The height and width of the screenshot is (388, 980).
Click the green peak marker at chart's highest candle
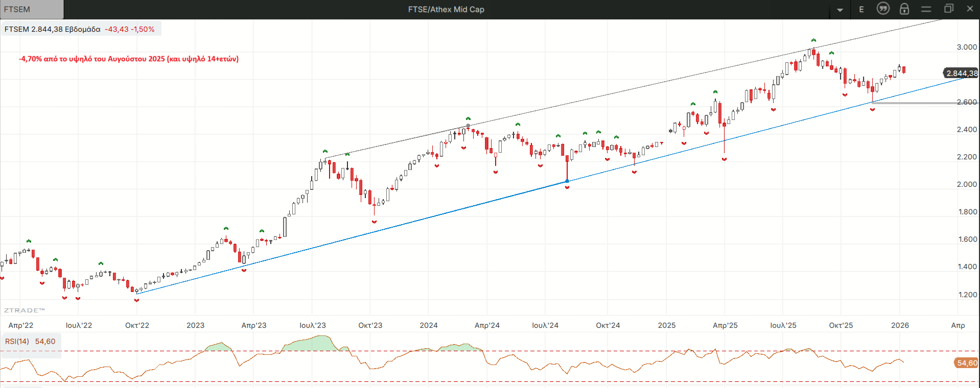813,40
